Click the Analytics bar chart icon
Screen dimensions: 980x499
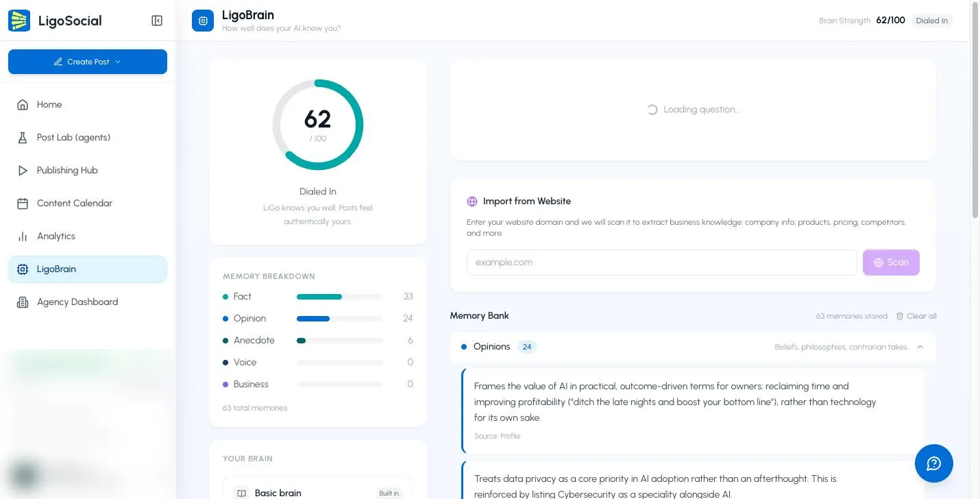click(x=23, y=236)
